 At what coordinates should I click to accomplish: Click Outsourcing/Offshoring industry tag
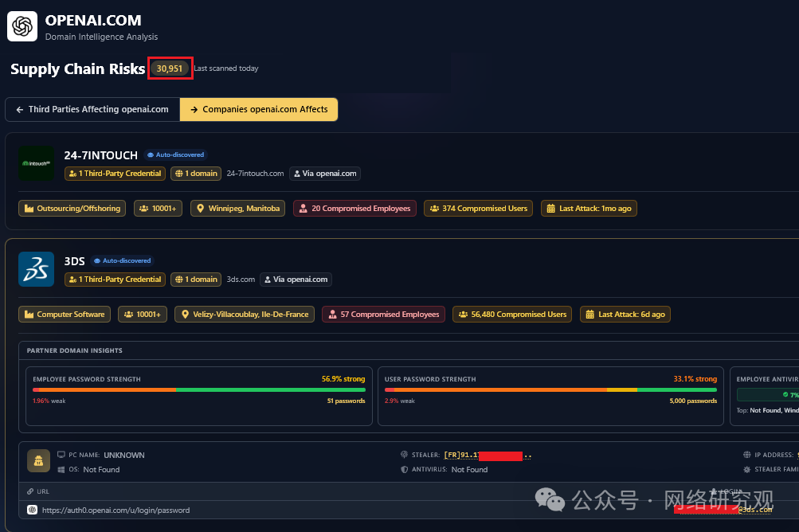[x=72, y=209]
